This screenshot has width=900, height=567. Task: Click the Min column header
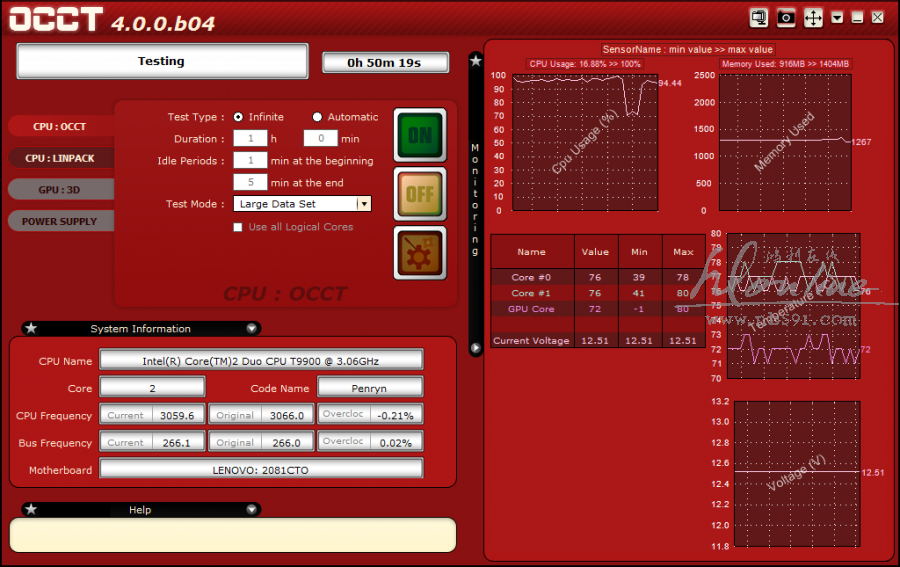pos(639,251)
